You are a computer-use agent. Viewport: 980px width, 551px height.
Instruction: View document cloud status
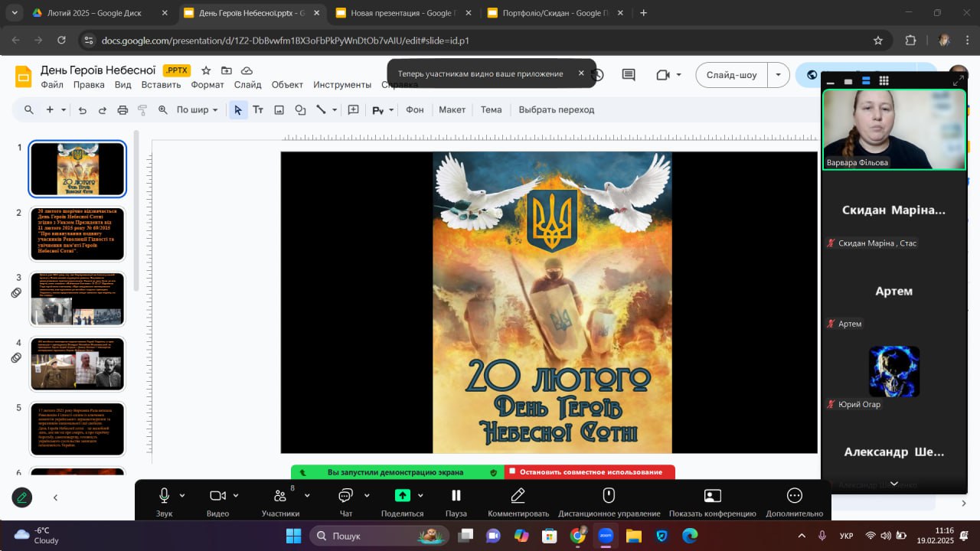(x=247, y=70)
